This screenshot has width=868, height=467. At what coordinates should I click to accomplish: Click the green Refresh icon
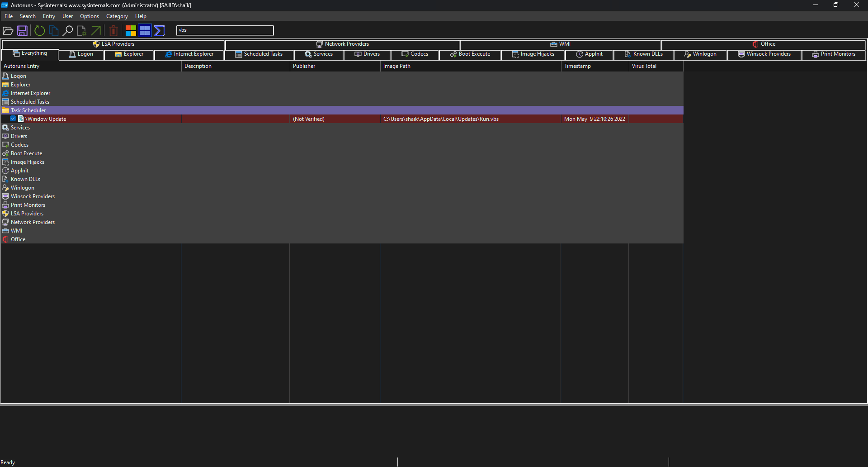(40, 31)
